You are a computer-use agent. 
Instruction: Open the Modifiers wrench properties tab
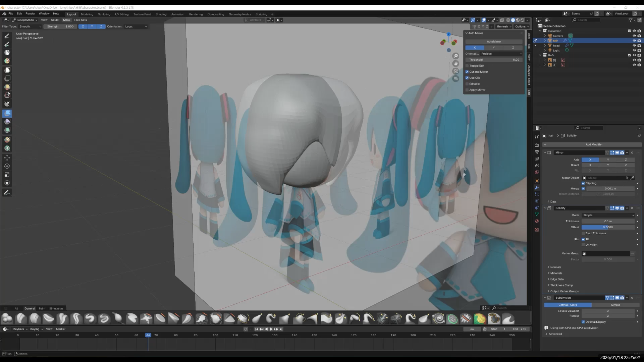click(537, 188)
